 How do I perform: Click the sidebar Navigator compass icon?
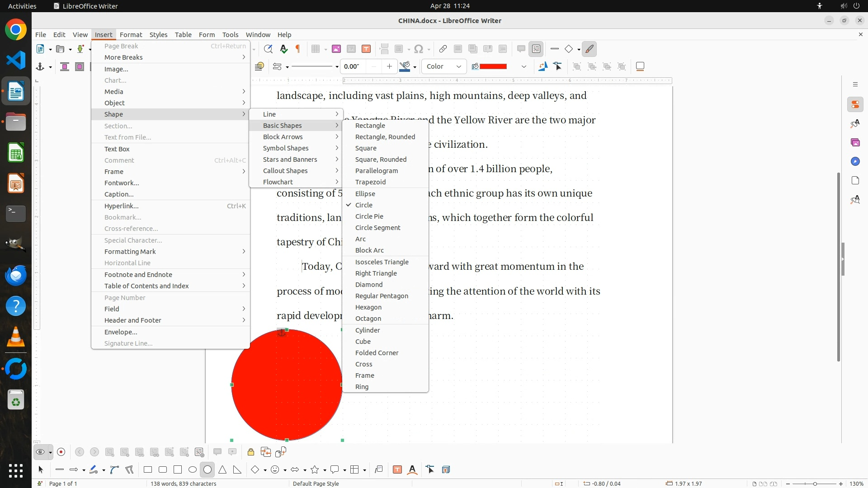(855, 161)
